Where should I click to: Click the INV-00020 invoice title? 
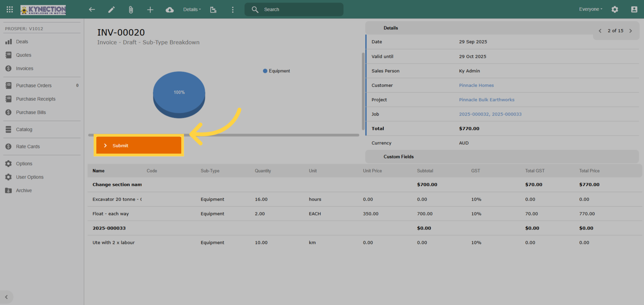[121, 32]
